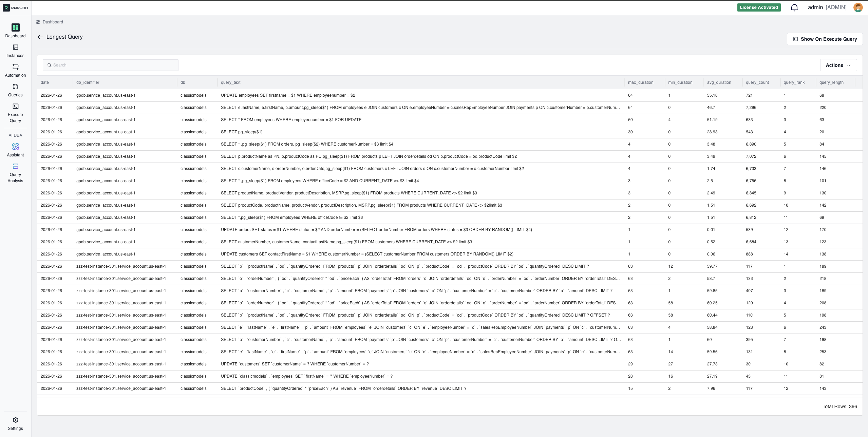Click the admin [ADMIN] account label
Screen dimensions: 868x437
827,7
